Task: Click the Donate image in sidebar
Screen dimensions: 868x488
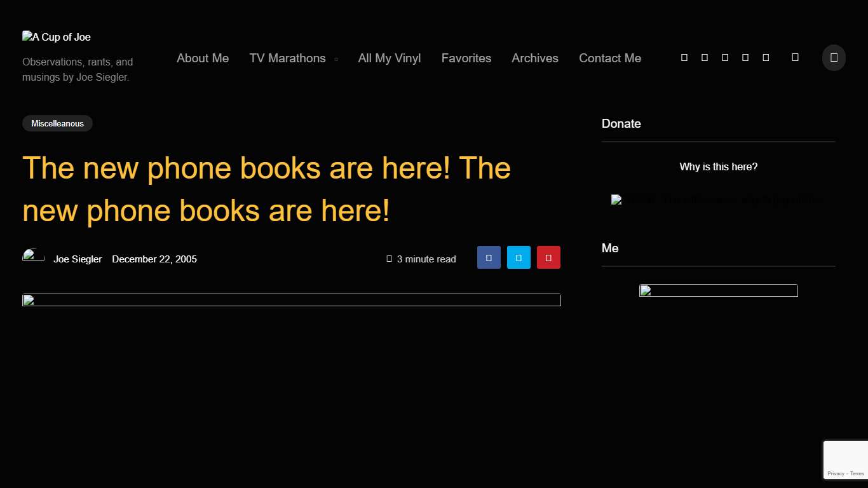Action: click(x=718, y=200)
